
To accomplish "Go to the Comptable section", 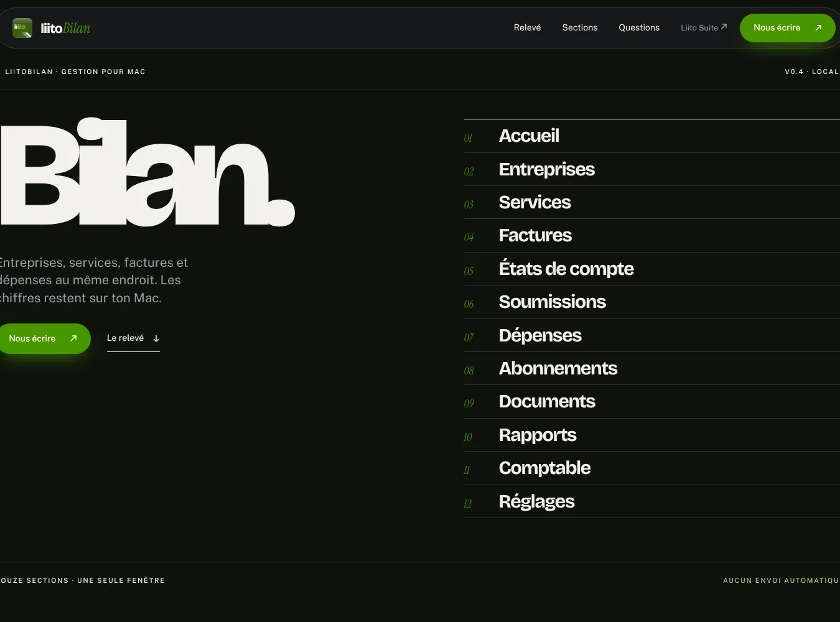I will (x=652, y=468).
